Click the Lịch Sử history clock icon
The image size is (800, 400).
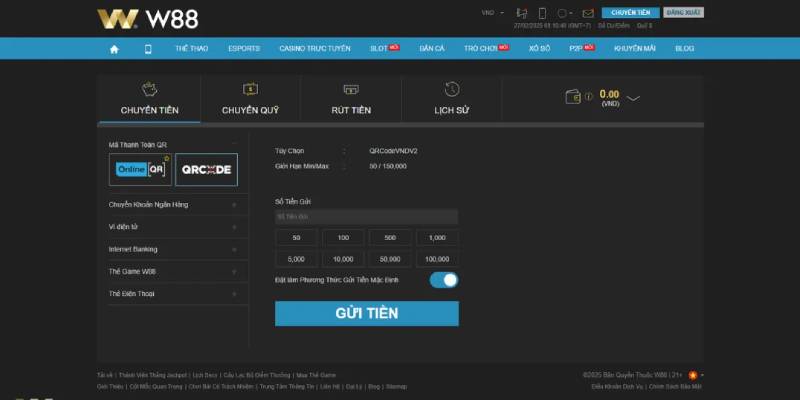[452, 89]
